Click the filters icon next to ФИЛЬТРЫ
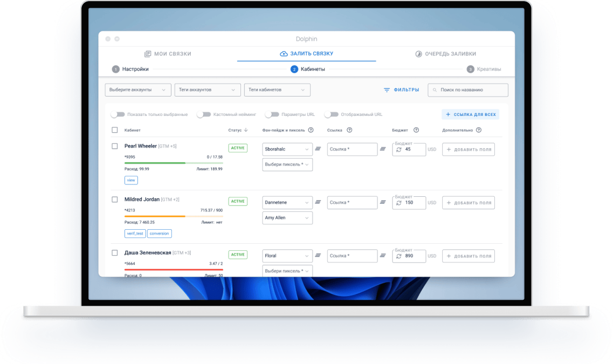The height and width of the screenshot is (364, 613). 387,90
